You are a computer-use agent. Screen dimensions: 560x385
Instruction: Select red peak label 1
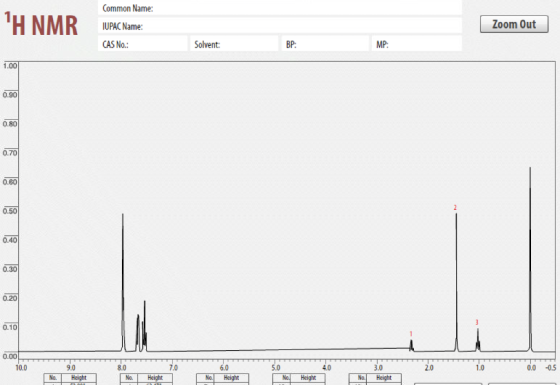[411, 334]
